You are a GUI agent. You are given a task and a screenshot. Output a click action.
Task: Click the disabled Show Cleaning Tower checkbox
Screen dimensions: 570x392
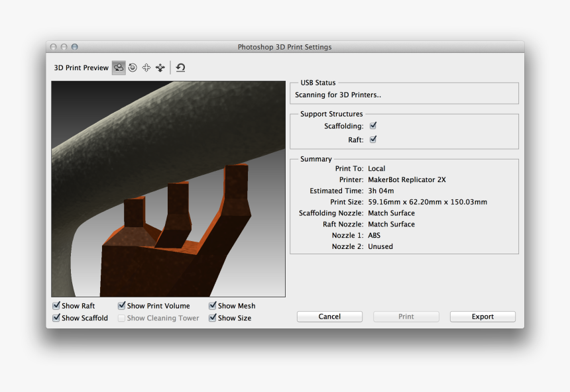(x=121, y=318)
